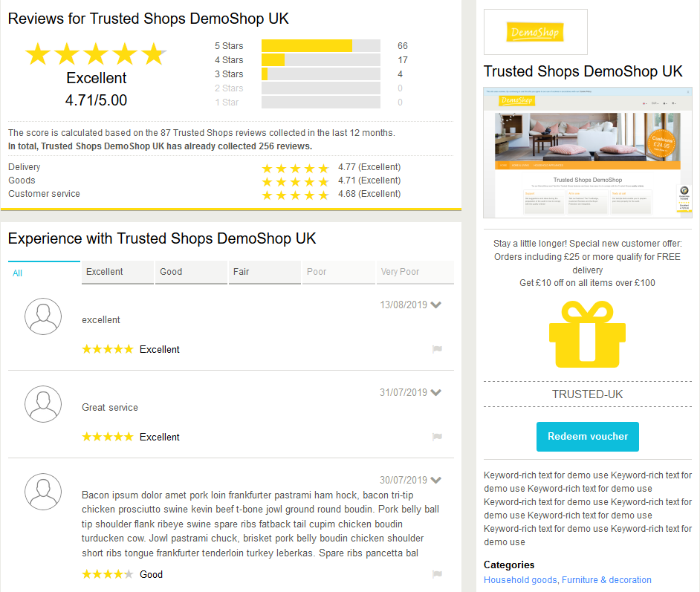Click the stars of the 31/07/2019 review
700x592 pixels.
click(108, 436)
